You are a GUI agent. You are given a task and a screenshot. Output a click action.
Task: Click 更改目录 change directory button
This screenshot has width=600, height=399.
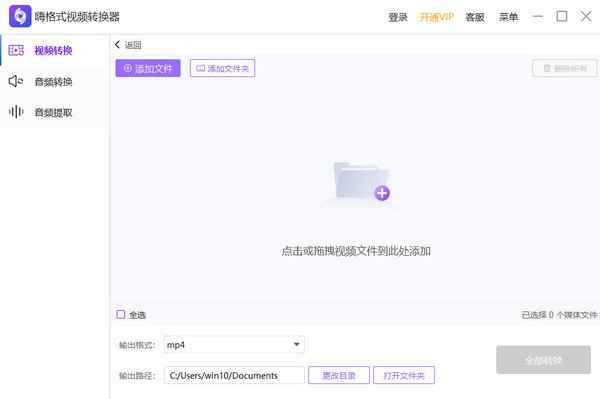coord(339,375)
